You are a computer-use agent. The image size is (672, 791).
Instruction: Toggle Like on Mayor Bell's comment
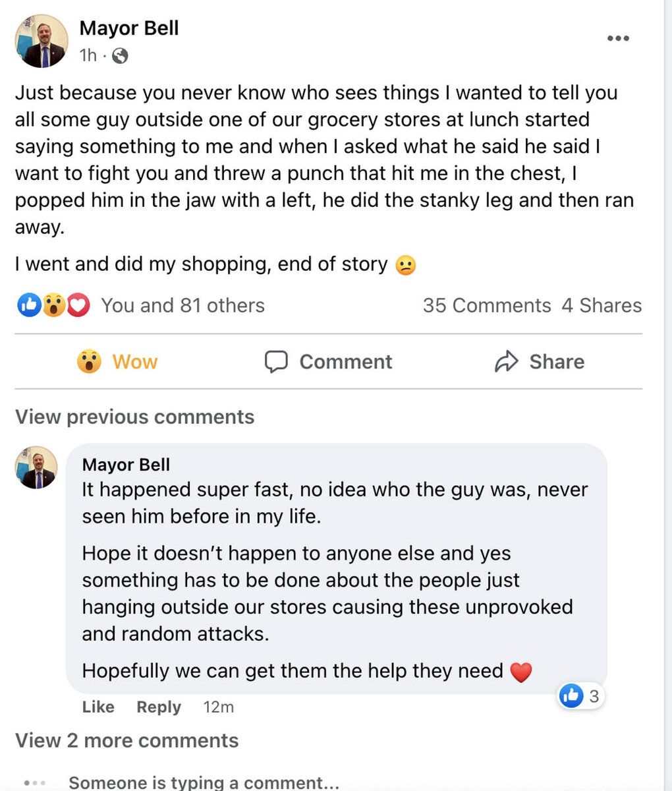pos(98,707)
